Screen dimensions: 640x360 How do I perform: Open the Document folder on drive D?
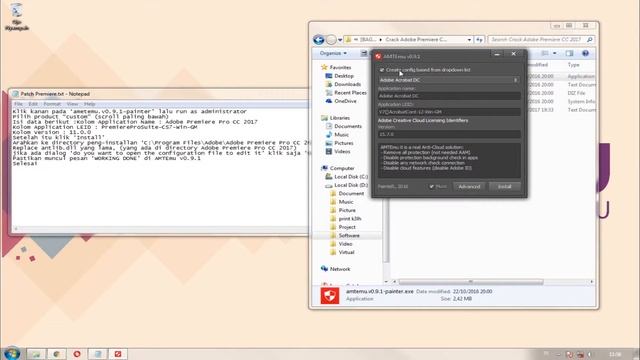[351, 193]
